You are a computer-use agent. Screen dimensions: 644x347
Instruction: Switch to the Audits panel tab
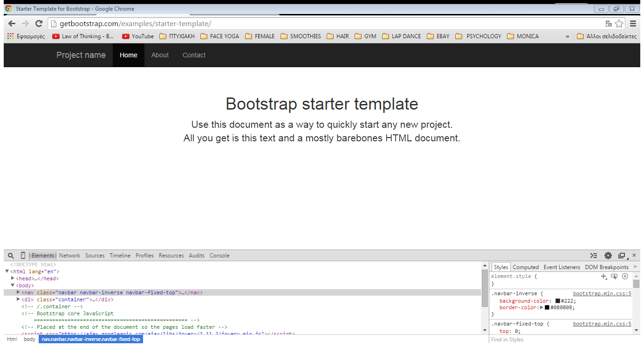pos(197,256)
